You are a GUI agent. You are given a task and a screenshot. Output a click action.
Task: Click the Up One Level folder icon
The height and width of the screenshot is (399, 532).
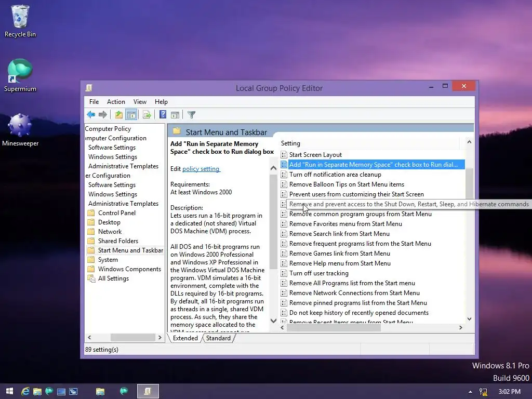pyautogui.click(x=119, y=115)
